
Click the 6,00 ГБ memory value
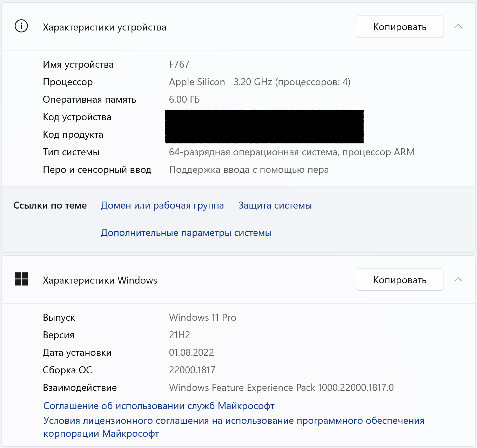click(x=184, y=100)
